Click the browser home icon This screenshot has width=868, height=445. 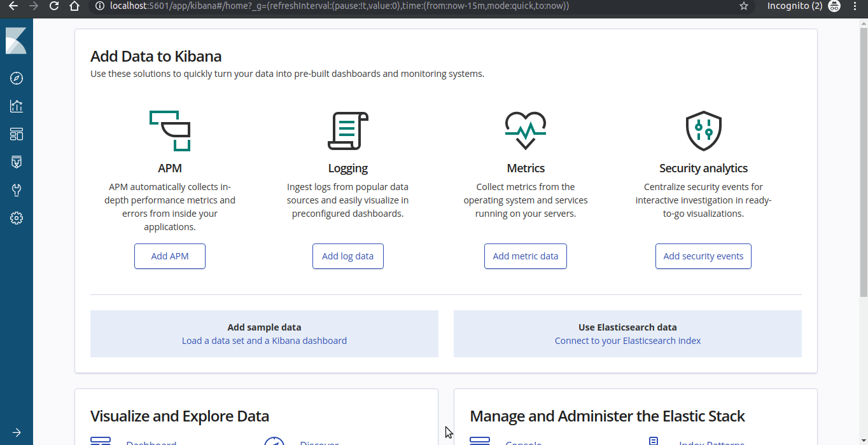point(74,6)
